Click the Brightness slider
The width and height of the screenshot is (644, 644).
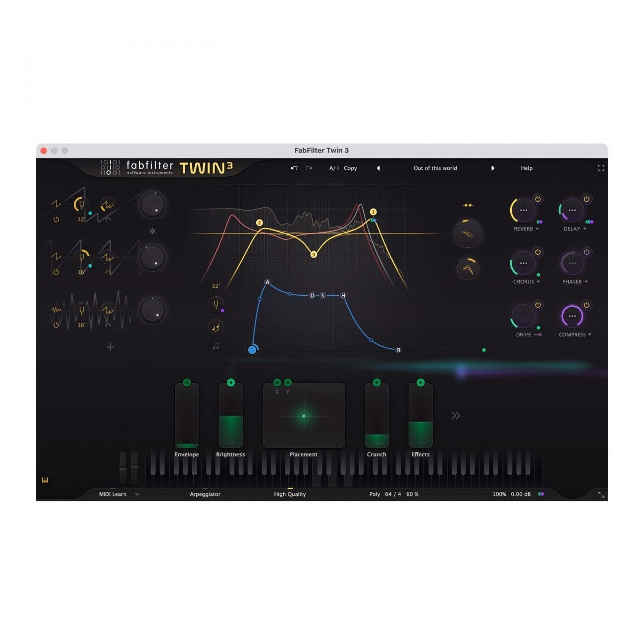(x=231, y=416)
